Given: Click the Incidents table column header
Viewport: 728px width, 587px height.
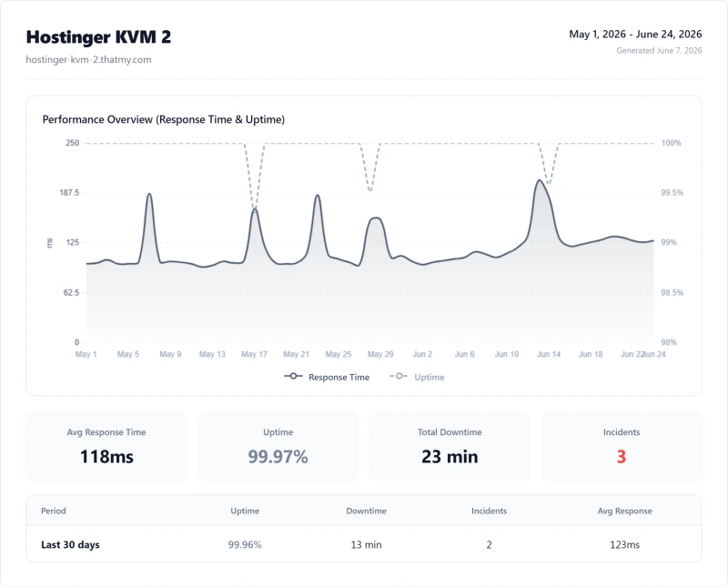Looking at the screenshot, I should [489, 511].
